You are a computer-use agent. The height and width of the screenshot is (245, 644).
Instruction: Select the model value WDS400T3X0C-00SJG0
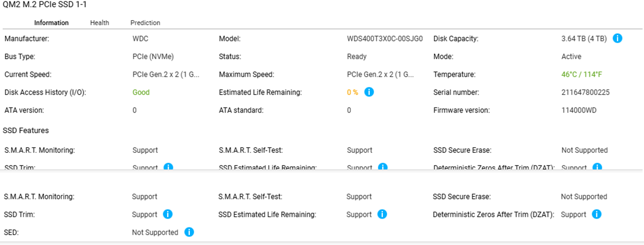click(385, 39)
